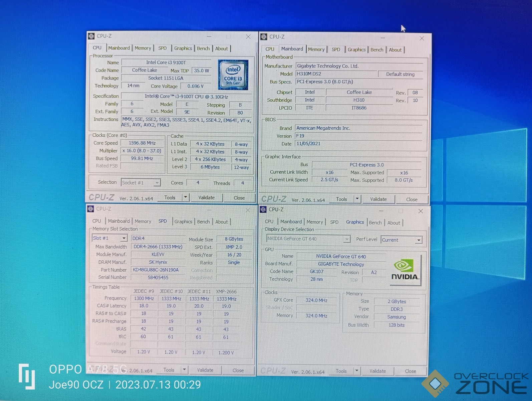
Task: Click Part Number KD48GU88C-26N190A
Action: tap(158, 270)
